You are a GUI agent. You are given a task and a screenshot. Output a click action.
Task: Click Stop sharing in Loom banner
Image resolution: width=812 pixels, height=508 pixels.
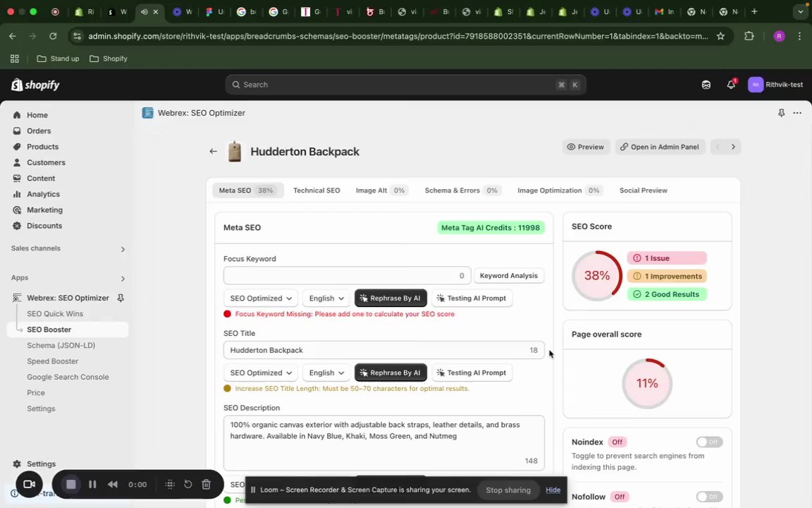pos(508,490)
